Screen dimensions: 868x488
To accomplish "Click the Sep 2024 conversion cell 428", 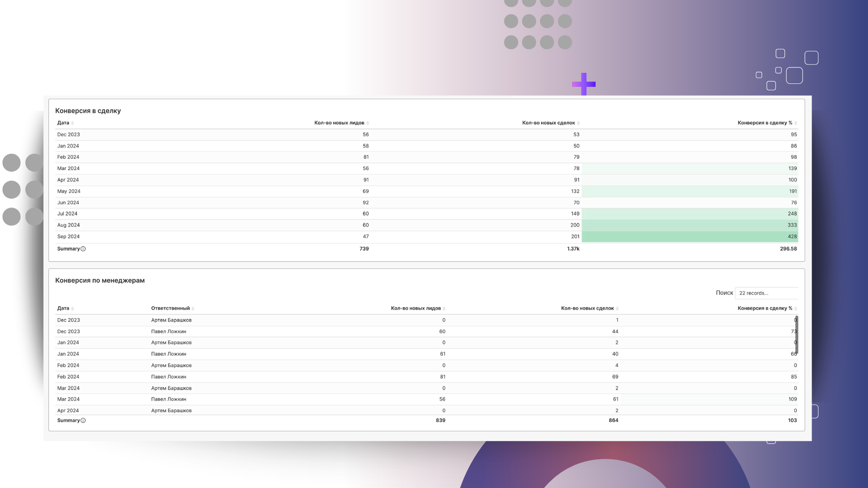I will [792, 237].
